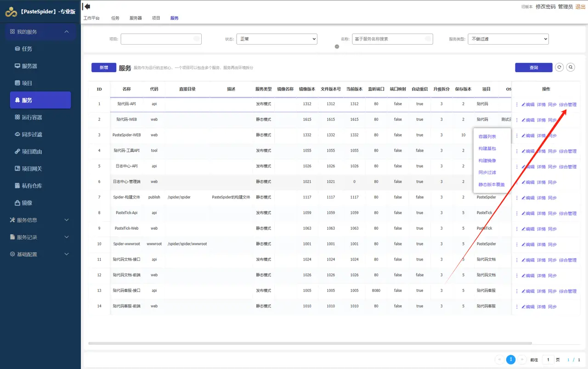588x369 pixels.
Task: Expand the 基础配置 sidebar group
Action: 40,254
